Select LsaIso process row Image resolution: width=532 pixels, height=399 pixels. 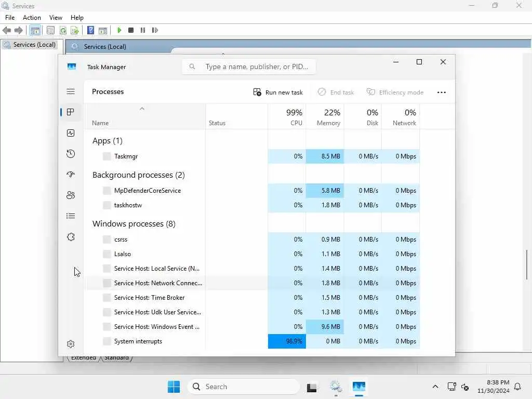pyautogui.click(x=253, y=254)
